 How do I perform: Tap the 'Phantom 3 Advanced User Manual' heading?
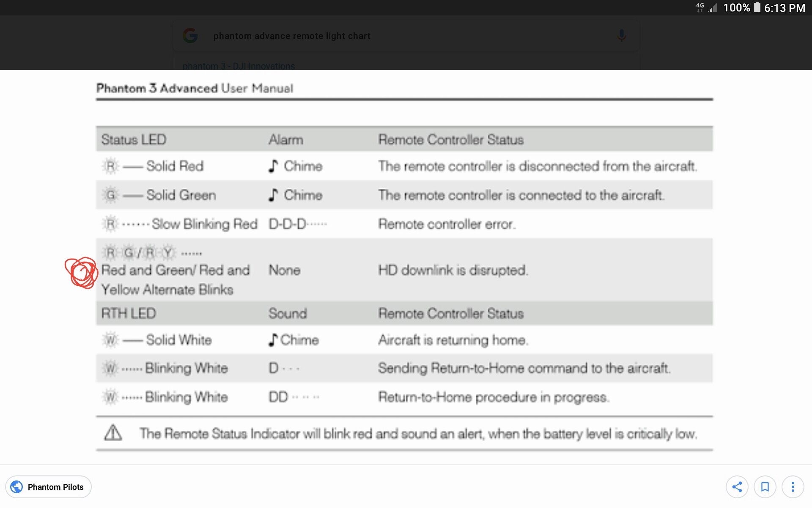pos(195,88)
